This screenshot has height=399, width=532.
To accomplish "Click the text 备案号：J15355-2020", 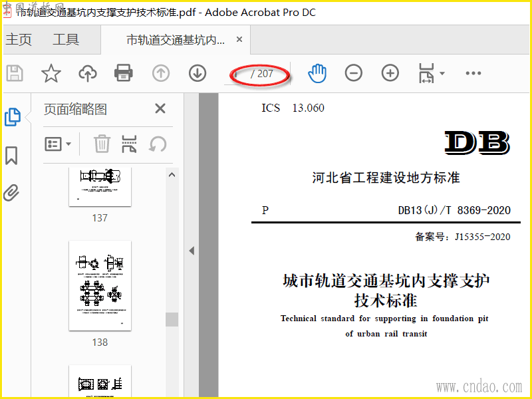I will pyautogui.click(x=463, y=237).
